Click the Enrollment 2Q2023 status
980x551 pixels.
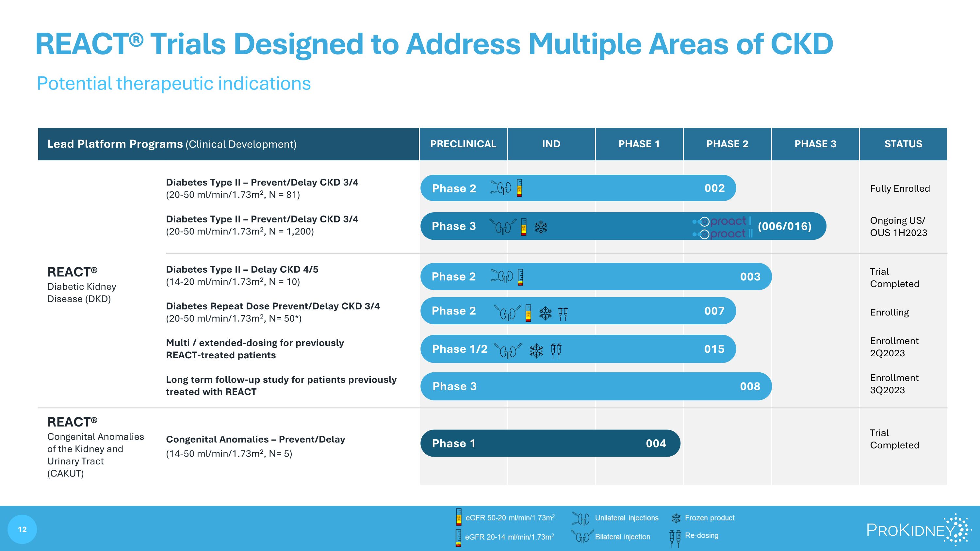[x=894, y=347]
